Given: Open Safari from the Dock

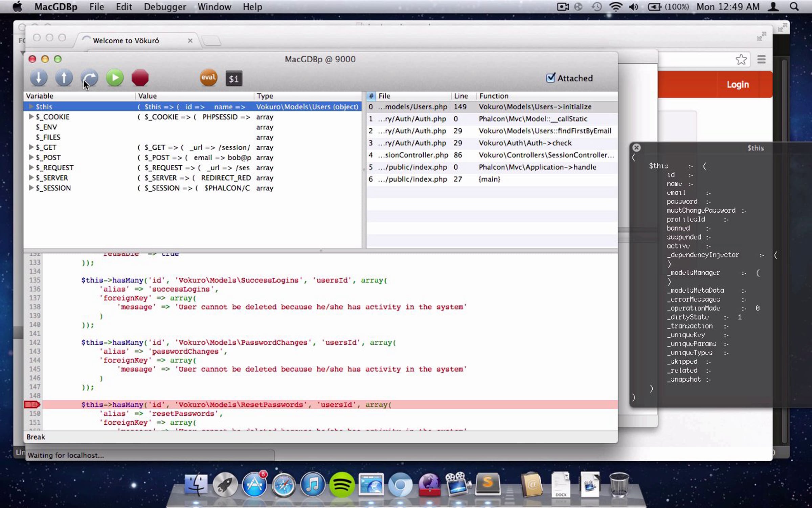Looking at the screenshot, I should point(284,485).
